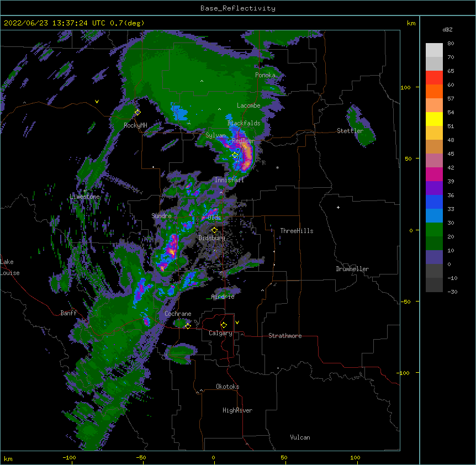Click the yellow diamond marker beside RockyMH

(137, 112)
